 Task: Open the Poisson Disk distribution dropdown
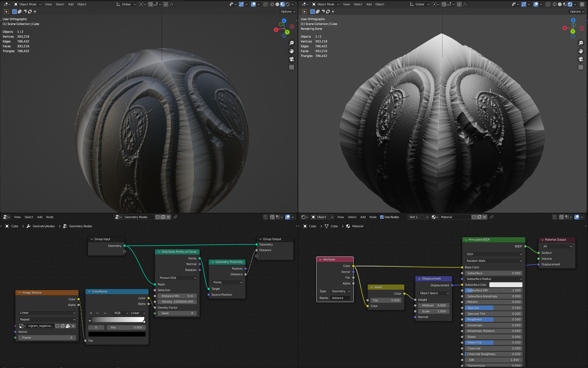pos(177,278)
